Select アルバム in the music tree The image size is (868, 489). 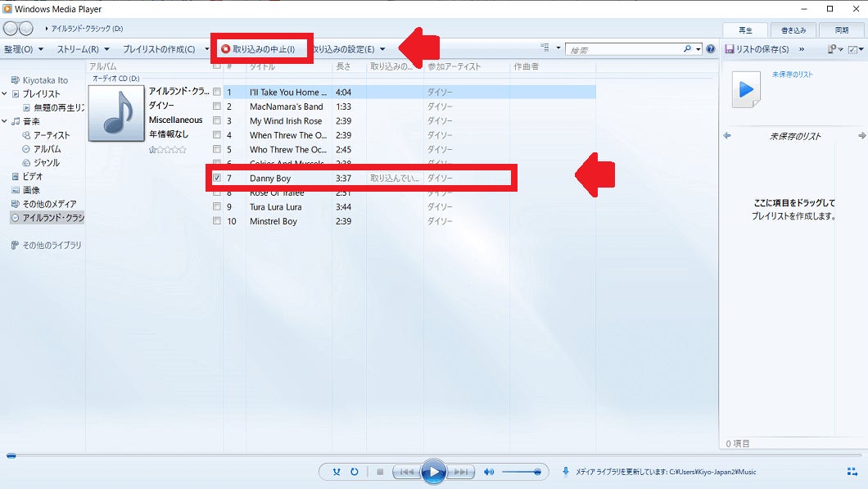(42, 149)
